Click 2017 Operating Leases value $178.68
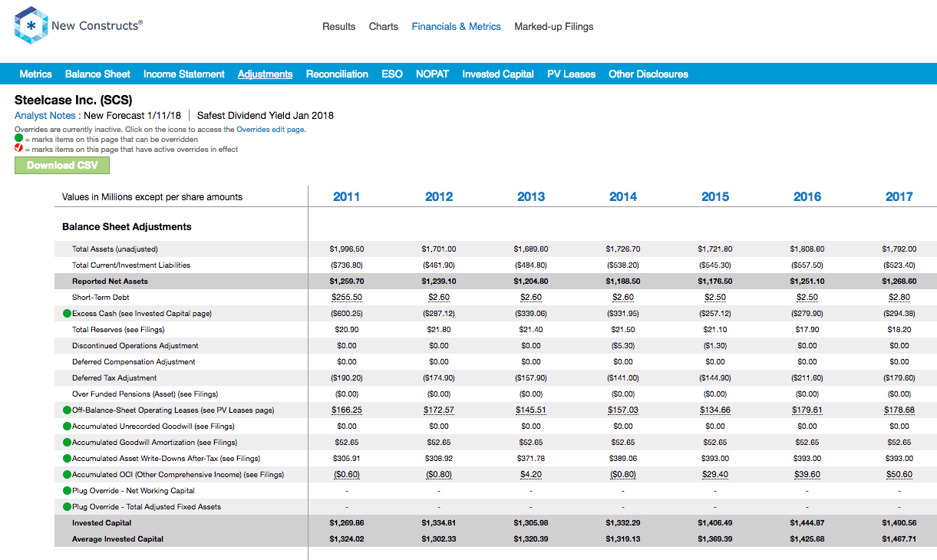This screenshot has height=560, width=937. [x=899, y=410]
